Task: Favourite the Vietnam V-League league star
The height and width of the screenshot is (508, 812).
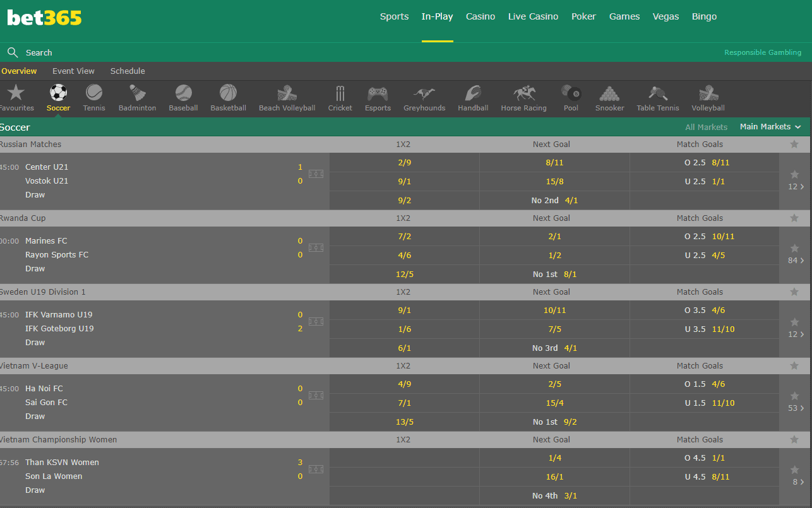Action: coord(794,365)
